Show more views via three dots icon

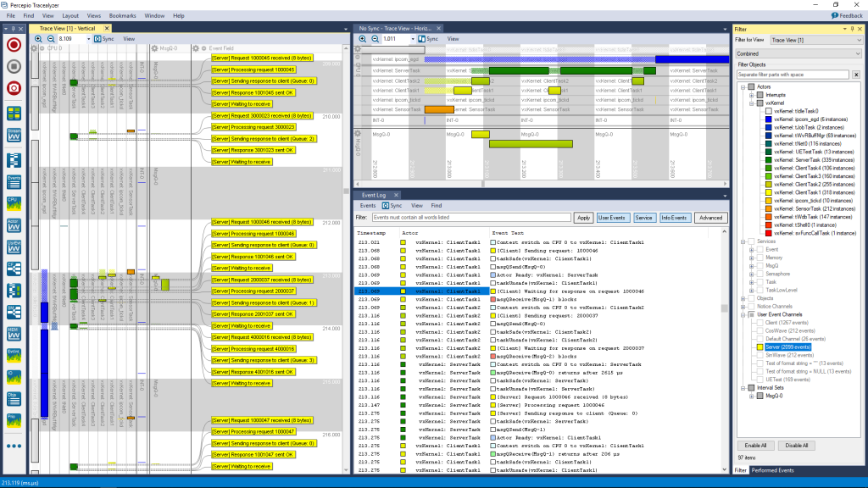tap(14, 446)
